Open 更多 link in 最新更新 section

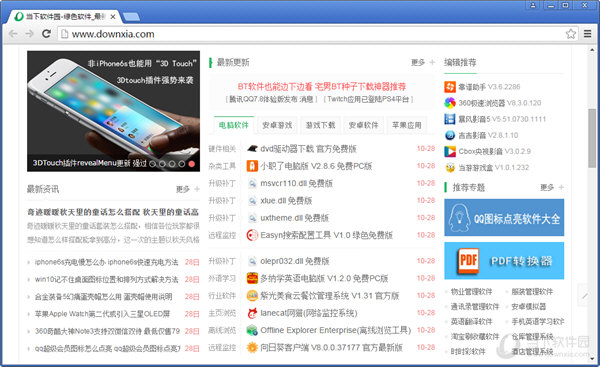(x=418, y=62)
